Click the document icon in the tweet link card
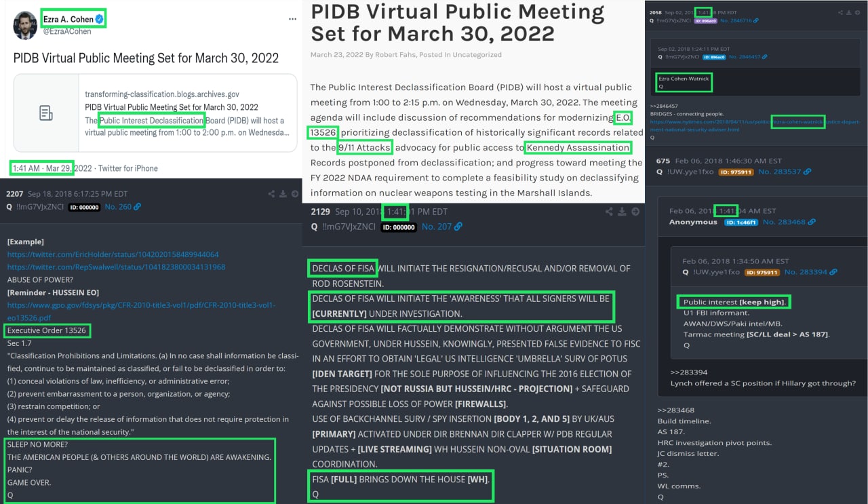The image size is (868, 504). click(46, 113)
